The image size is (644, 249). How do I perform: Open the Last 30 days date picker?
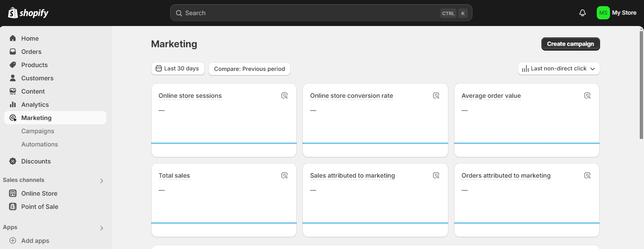point(178,69)
